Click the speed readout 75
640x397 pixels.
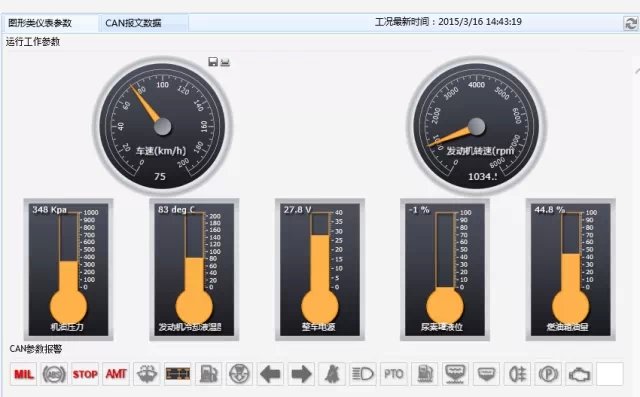tap(160, 176)
